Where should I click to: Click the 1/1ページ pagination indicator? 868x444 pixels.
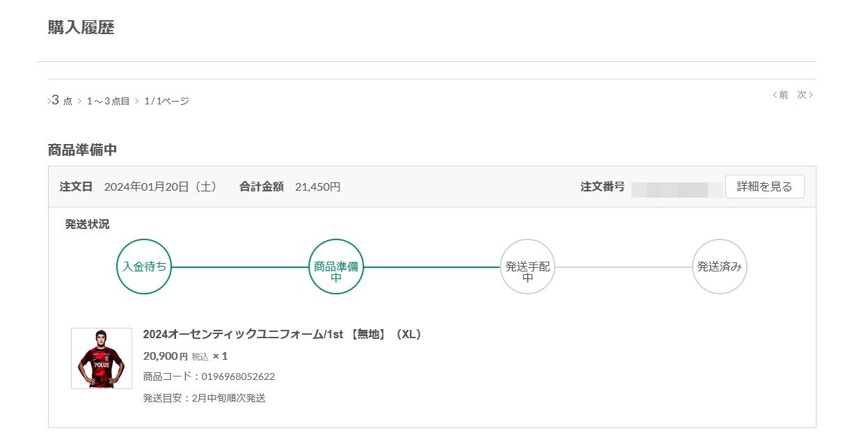pyautogui.click(x=166, y=101)
